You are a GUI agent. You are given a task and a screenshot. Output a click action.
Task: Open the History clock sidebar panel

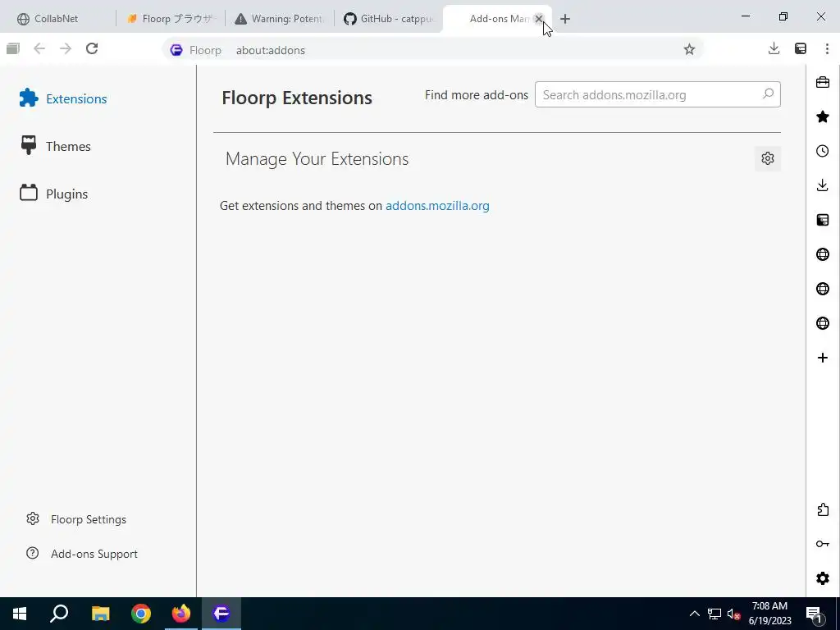pos(823,151)
